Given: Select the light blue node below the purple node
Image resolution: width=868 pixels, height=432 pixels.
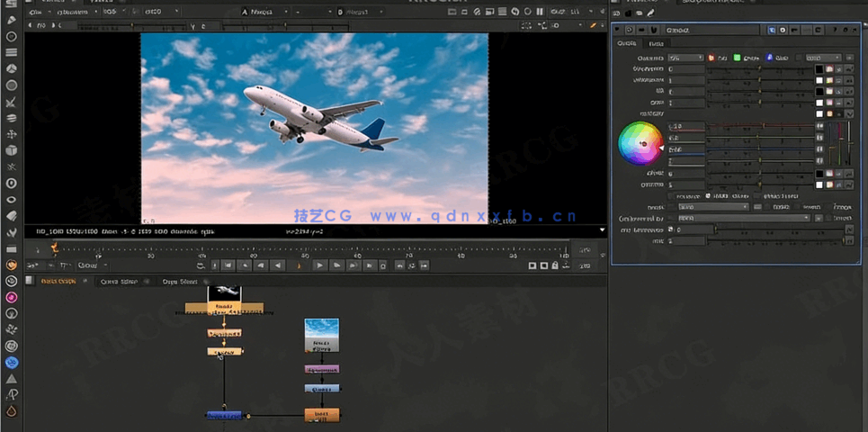Looking at the screenshot, I should pos(322,389).
